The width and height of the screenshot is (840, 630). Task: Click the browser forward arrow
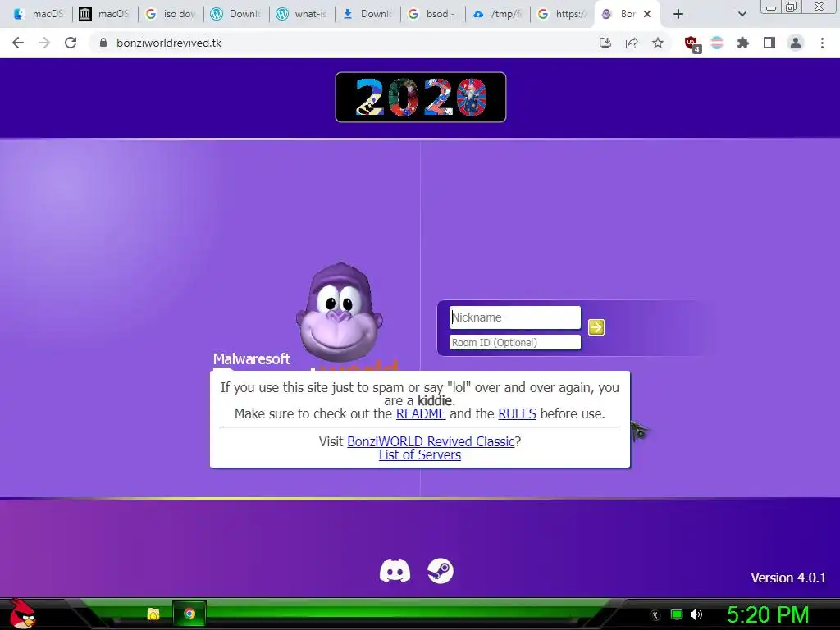44,43
